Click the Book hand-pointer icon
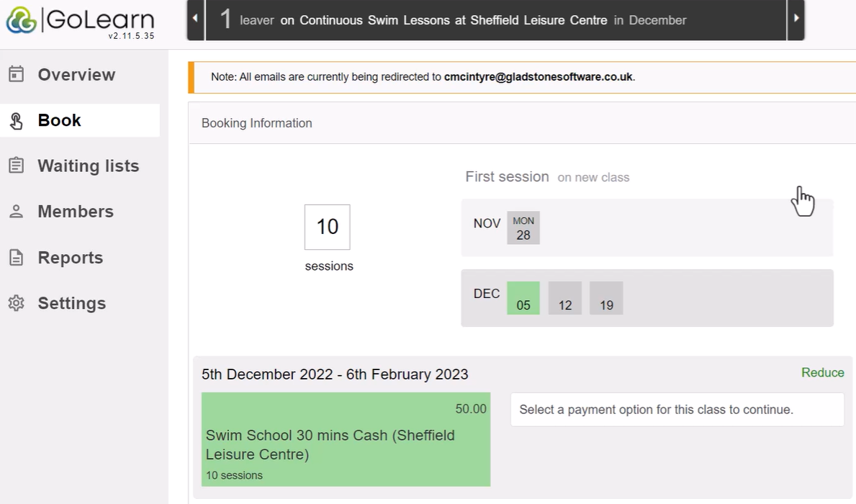The image size is (856, 504). point(17,121)
